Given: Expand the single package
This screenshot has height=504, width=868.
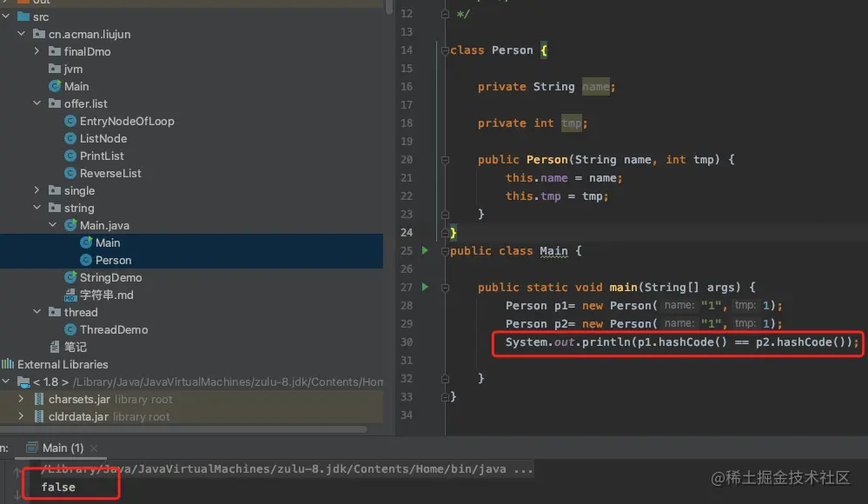Looking at the screenshot, I should click(x=37, y=190).
